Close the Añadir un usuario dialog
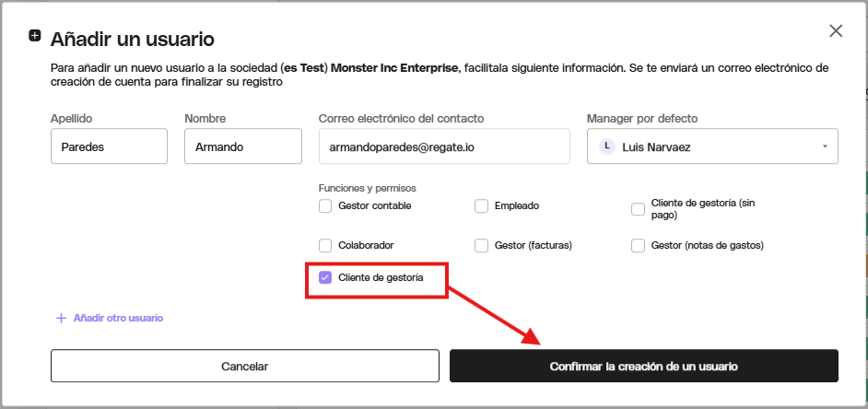Screen dimensions: 868x409 836,31
